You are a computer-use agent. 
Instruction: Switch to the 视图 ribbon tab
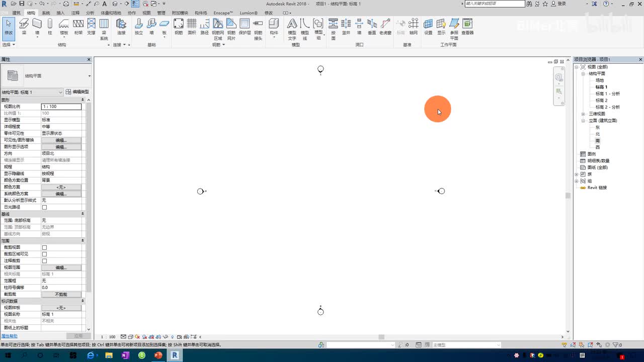pyautogui.click(x=146, y=13)
